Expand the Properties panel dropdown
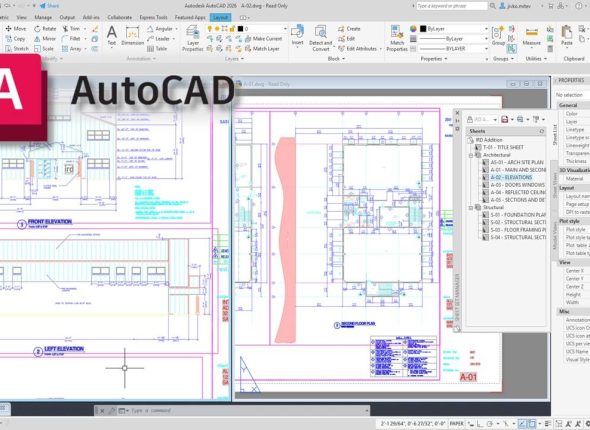This screenshot has height=430, width=590. coord(434,59)
